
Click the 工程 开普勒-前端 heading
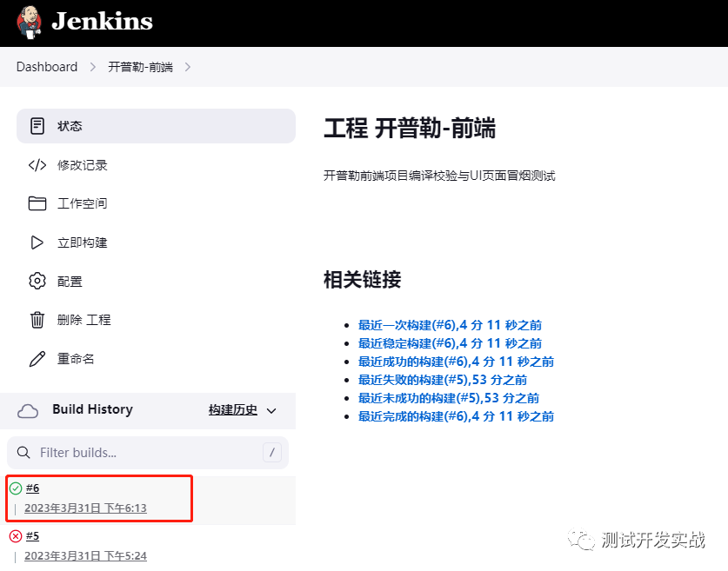pos(410,129)
